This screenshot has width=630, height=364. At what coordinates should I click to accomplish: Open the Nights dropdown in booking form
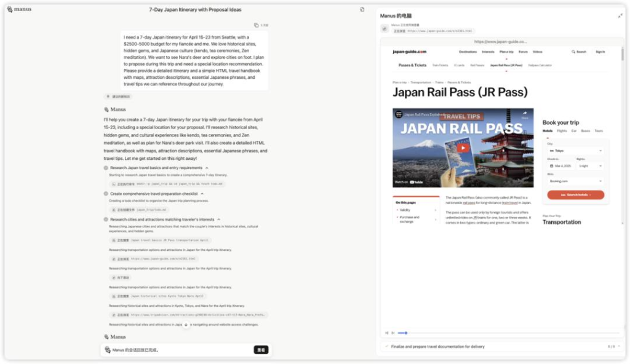tap(589, 166)
